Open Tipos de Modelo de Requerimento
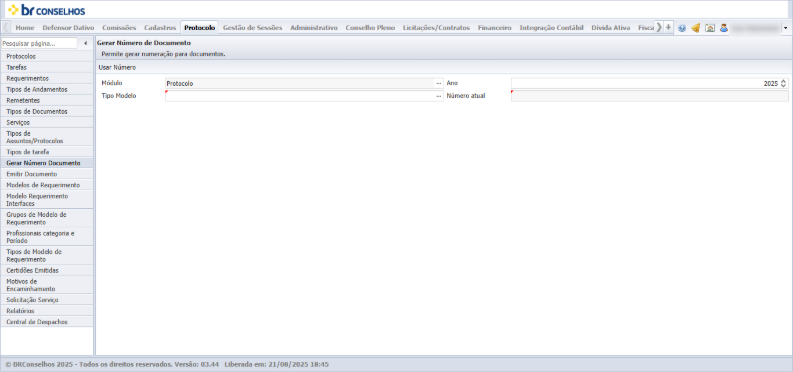 coord(47,255)
